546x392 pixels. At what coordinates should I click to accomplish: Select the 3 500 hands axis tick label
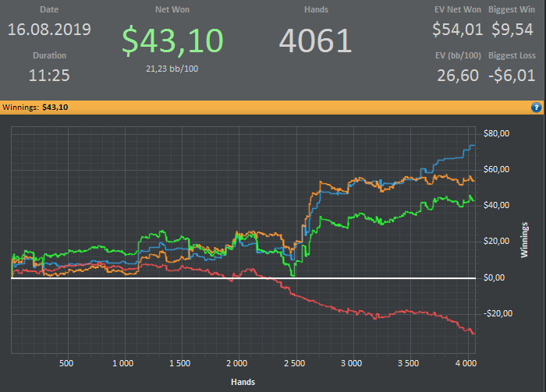pyautogui.click(x=409, y=363)
